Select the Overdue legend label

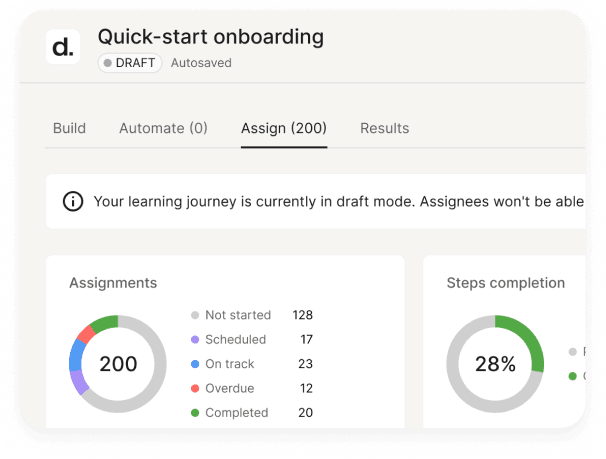(x=230, y=388)
